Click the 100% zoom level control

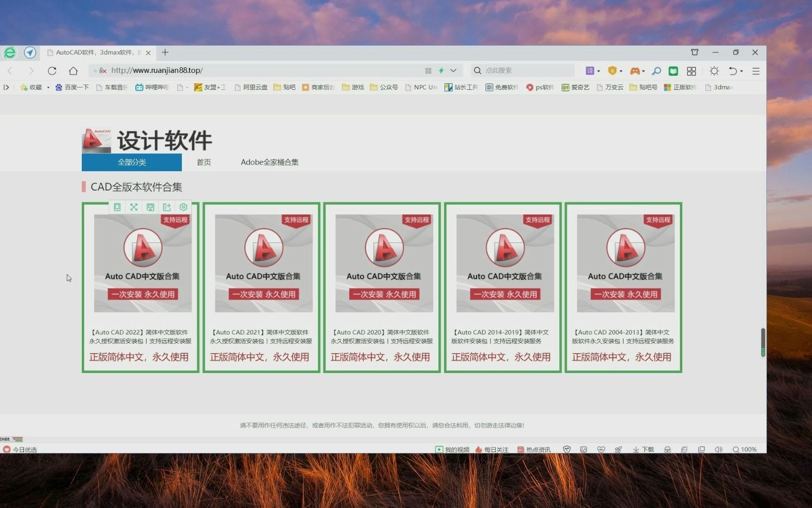pyautogui.click(x=745, y=450)
